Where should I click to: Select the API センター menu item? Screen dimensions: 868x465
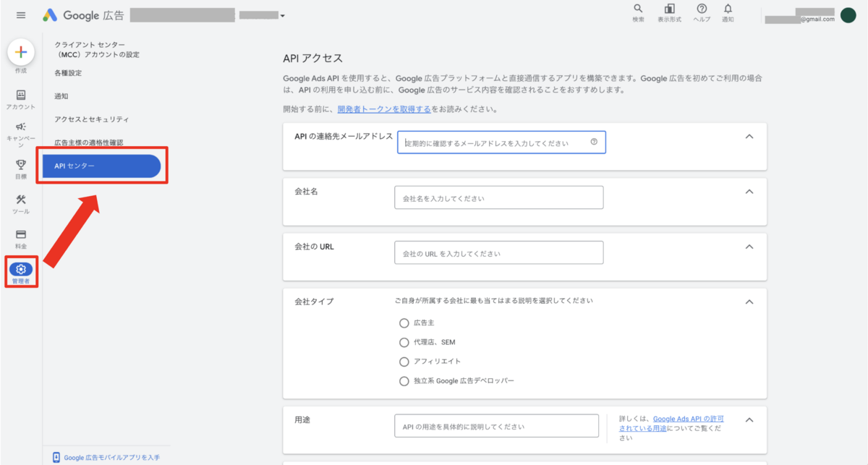point(101,166)
